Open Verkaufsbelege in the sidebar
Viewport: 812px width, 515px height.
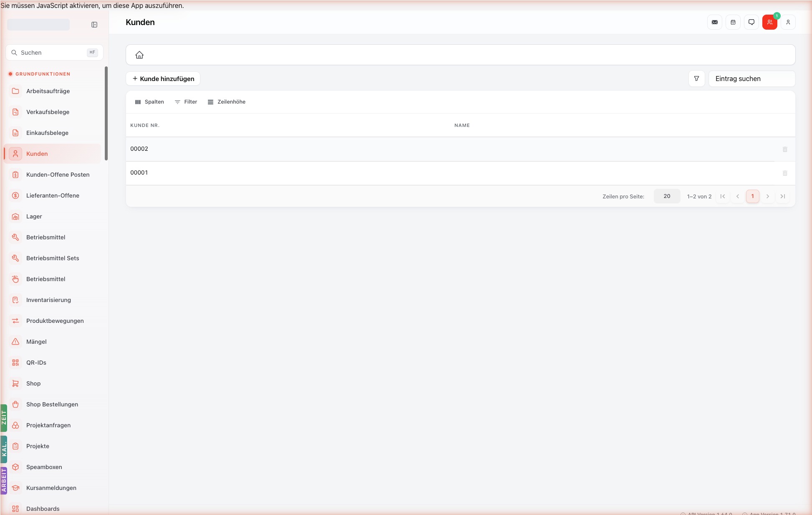pos(53,112)
